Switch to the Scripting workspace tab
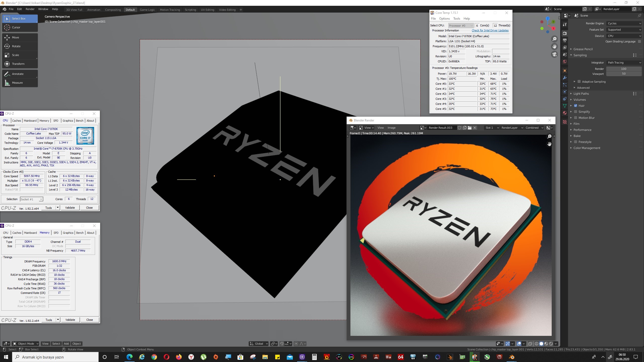 pyautogui.click(x=190, y=10)
